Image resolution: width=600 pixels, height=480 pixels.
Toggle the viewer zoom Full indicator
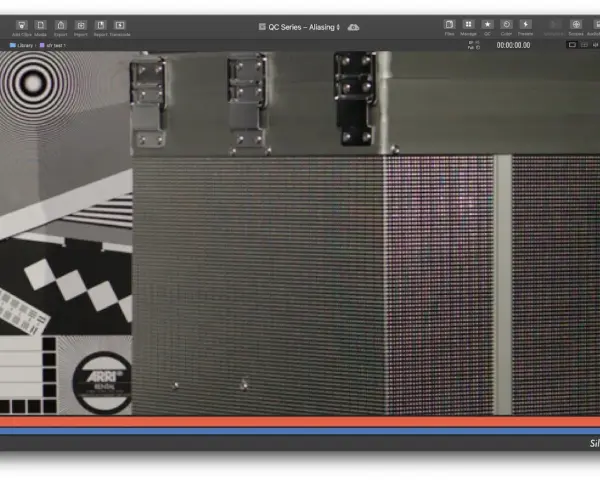[x=474, y=45]
